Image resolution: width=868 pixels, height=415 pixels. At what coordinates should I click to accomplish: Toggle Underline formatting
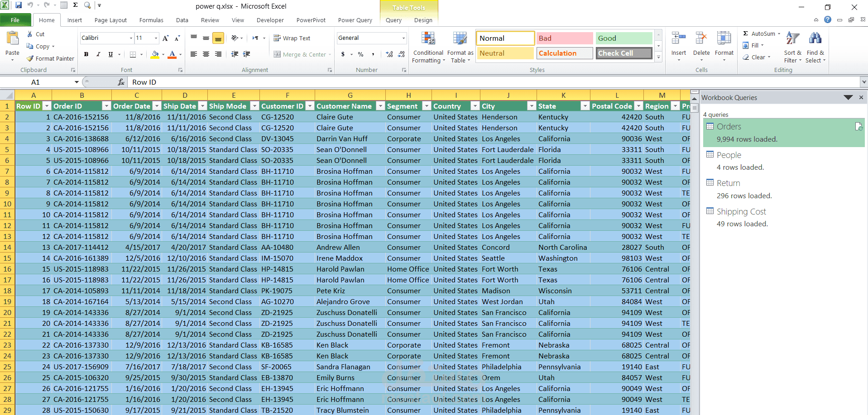(x=110, y=54)
